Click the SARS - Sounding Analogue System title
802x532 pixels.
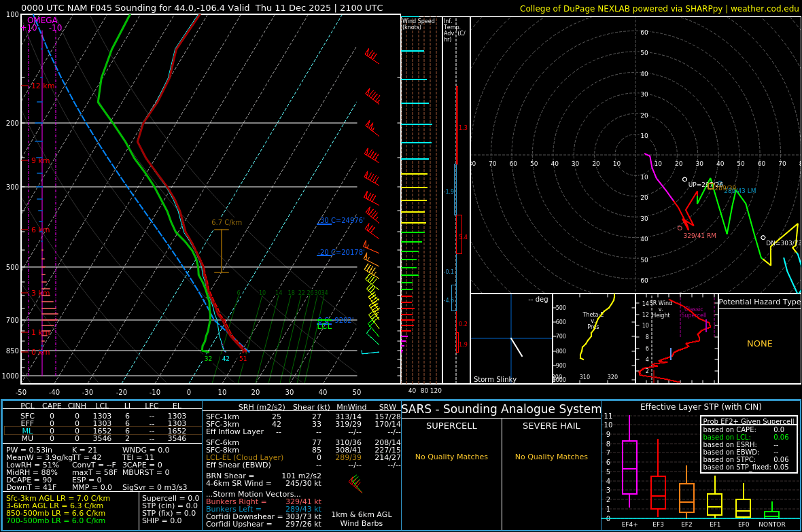[x=502, y=409]
